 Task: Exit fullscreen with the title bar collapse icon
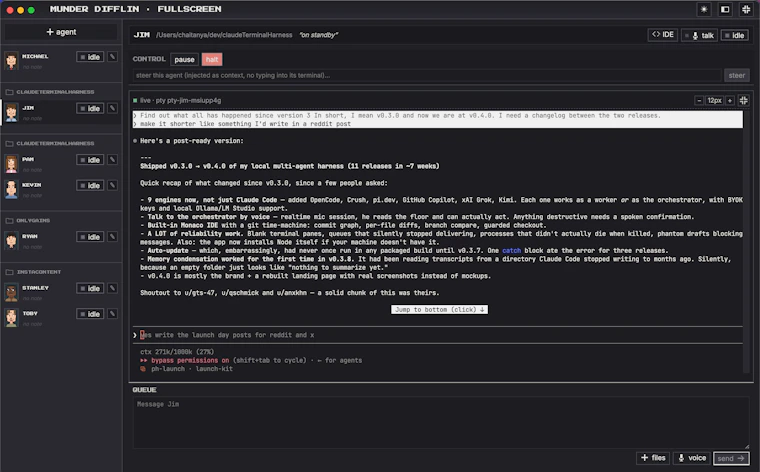[746, 9]
